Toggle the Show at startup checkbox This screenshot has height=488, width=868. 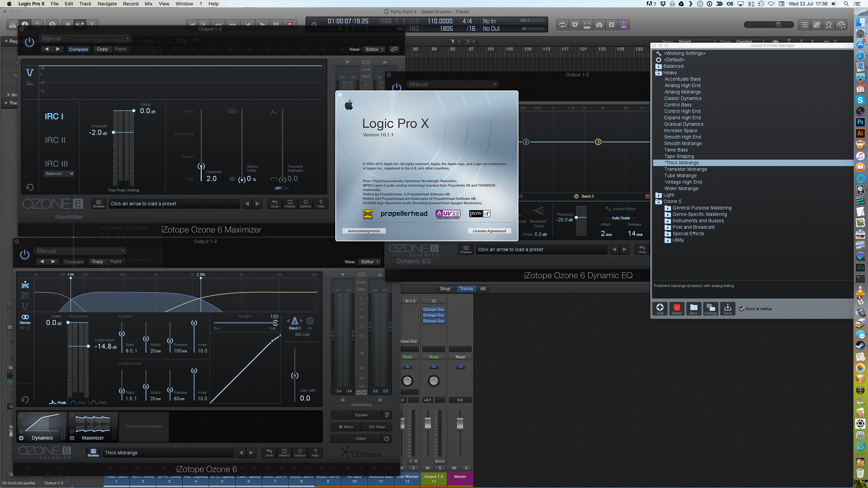742,309
